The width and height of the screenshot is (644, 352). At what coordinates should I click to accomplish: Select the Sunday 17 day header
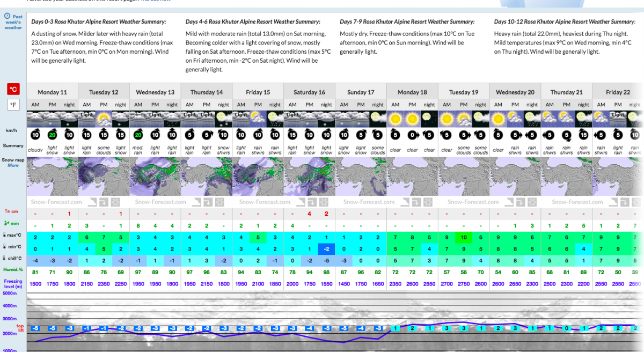click(361, 92)
